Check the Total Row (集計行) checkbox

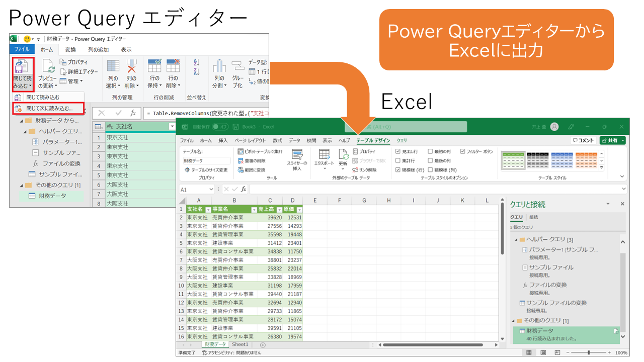point(398,161)
